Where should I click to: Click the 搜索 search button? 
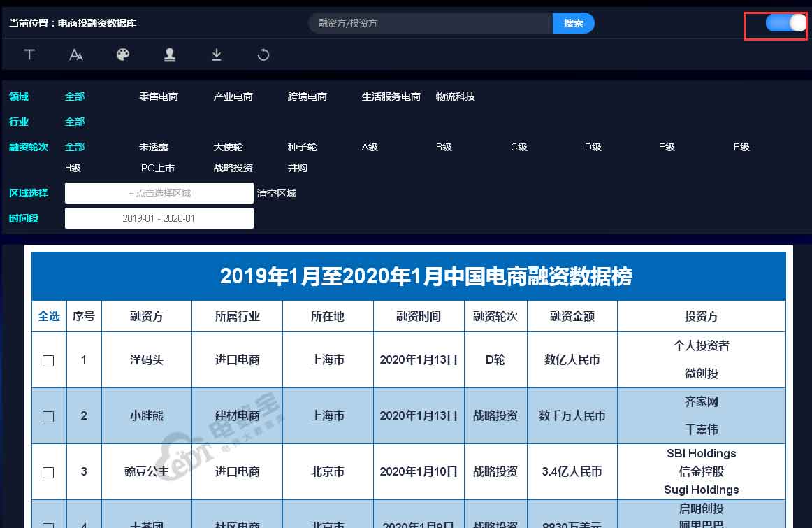click(x=573, y=23)
